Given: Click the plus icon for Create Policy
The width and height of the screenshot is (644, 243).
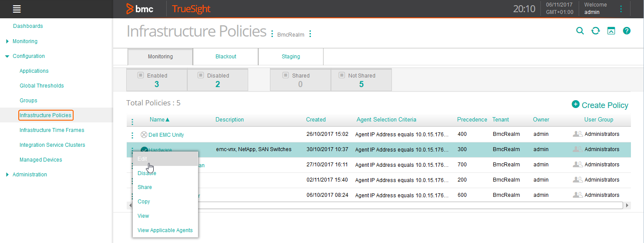Looking at the screenshot, I should pos(575,105).
